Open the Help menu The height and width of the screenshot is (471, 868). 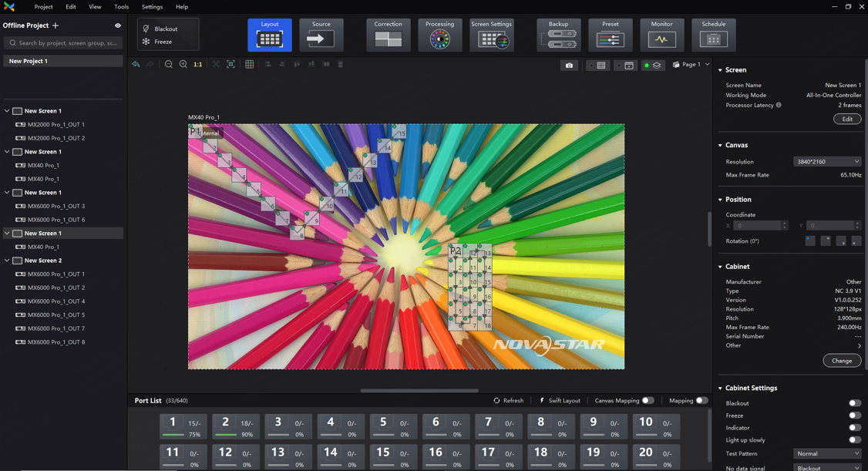(182, 7)
